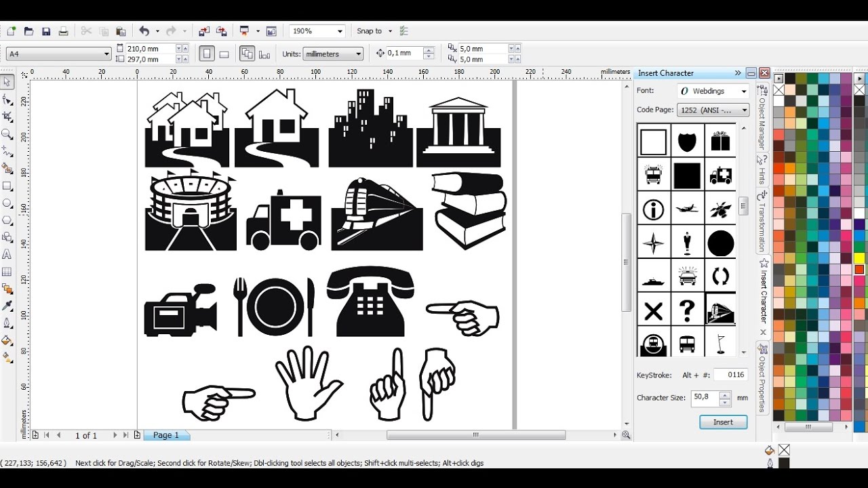
Task: Set page orientation to Landscape
Action: tap(224, 54)
